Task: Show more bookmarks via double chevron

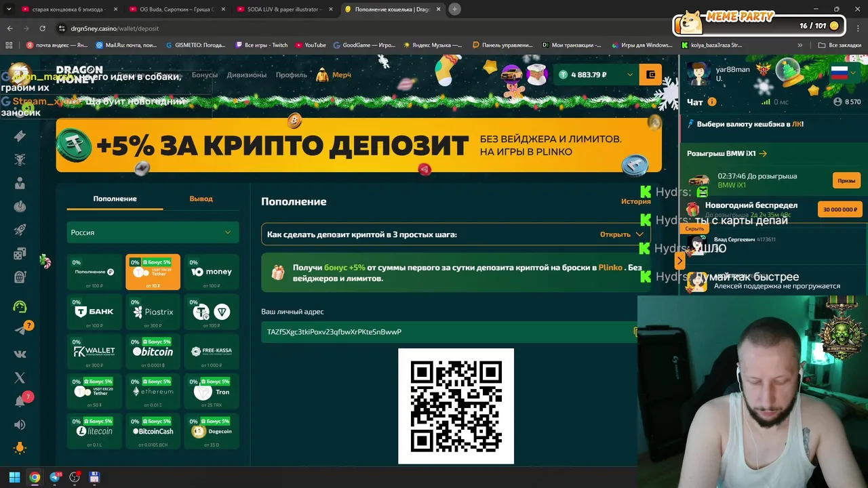Action: pos(800,45)
